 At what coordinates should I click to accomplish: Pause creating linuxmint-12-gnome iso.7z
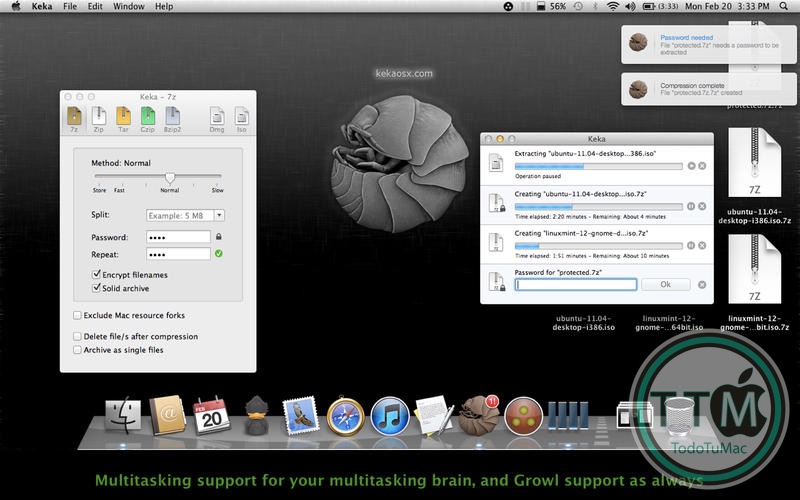(x=691, y=245)
